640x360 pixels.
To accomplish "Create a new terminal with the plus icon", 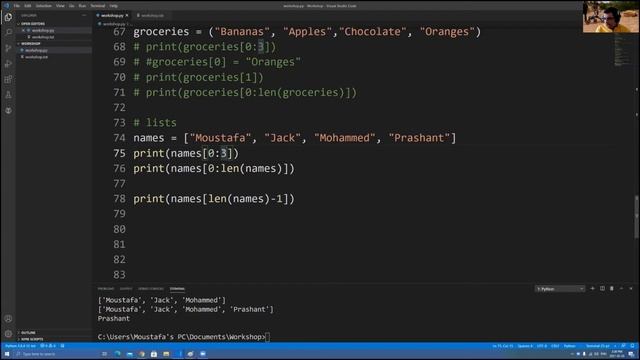I will [x=592, y=289].
